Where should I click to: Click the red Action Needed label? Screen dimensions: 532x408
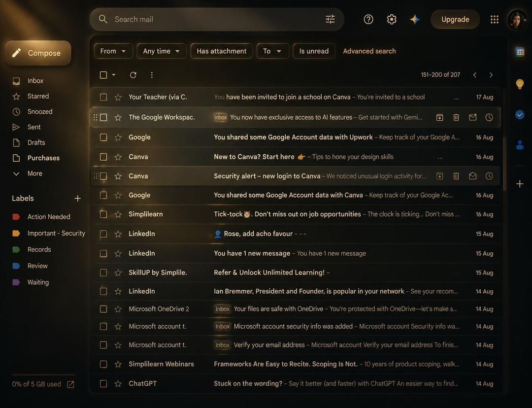point(49,216)
